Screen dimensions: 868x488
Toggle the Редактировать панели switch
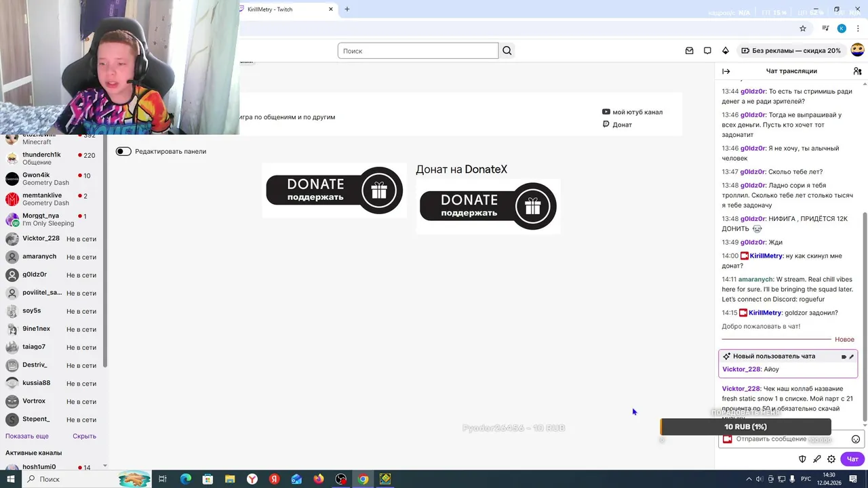tap(123, 151)
